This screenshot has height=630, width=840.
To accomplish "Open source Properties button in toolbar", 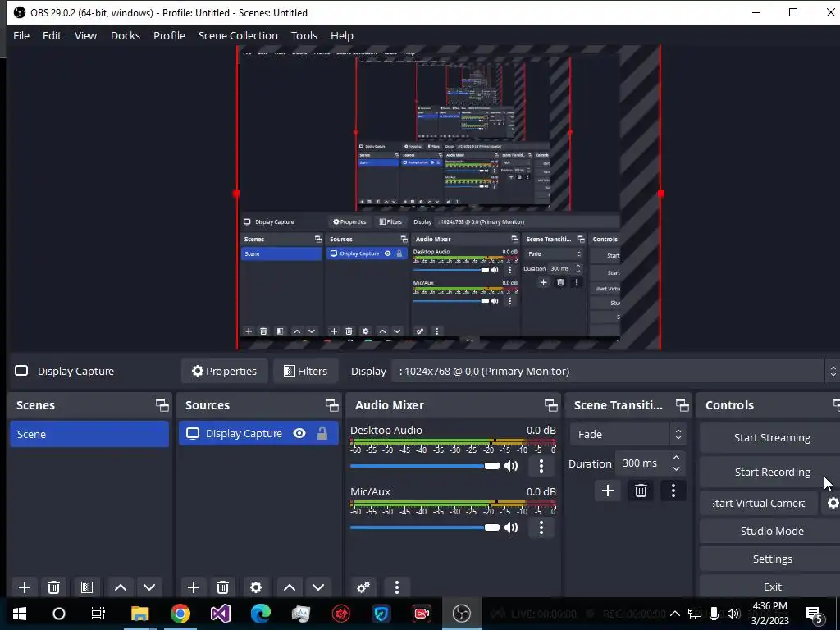I will 225,372.
